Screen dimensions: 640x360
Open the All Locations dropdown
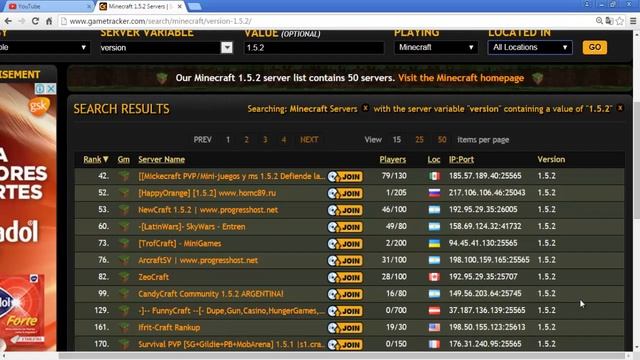pyautogui.click(x=530, y=47)
